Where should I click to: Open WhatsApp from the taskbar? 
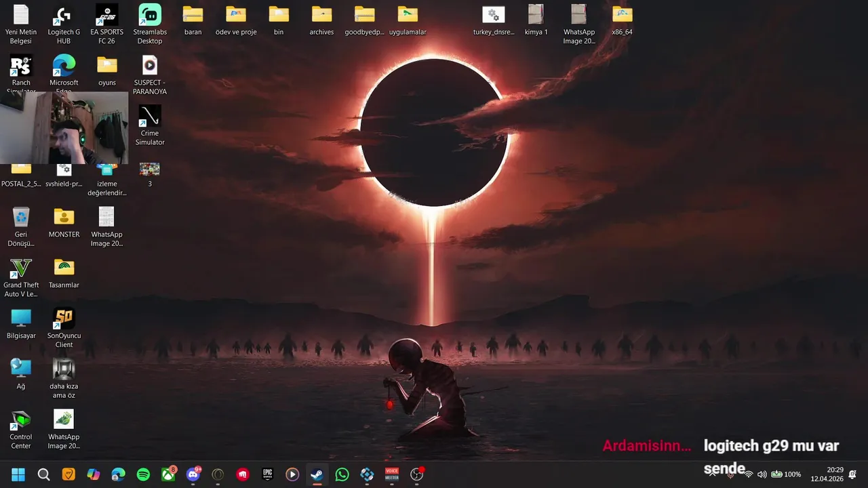pyautogui.click(x=342, y=474)
